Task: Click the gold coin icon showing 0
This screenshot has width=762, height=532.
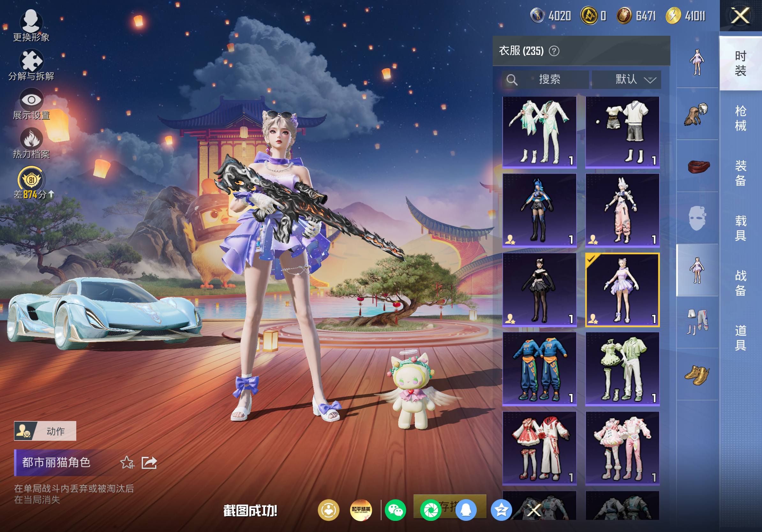Action: tap(589, 16)
